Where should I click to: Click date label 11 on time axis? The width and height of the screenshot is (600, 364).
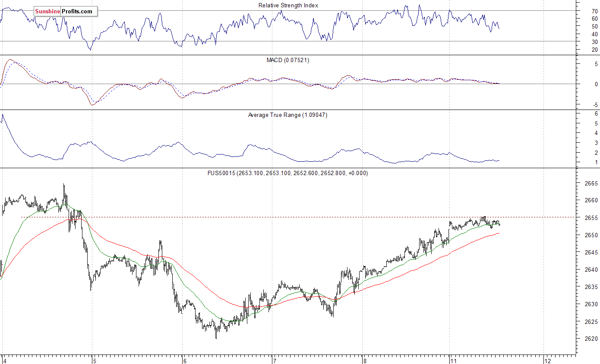click(x=454, y=361)
